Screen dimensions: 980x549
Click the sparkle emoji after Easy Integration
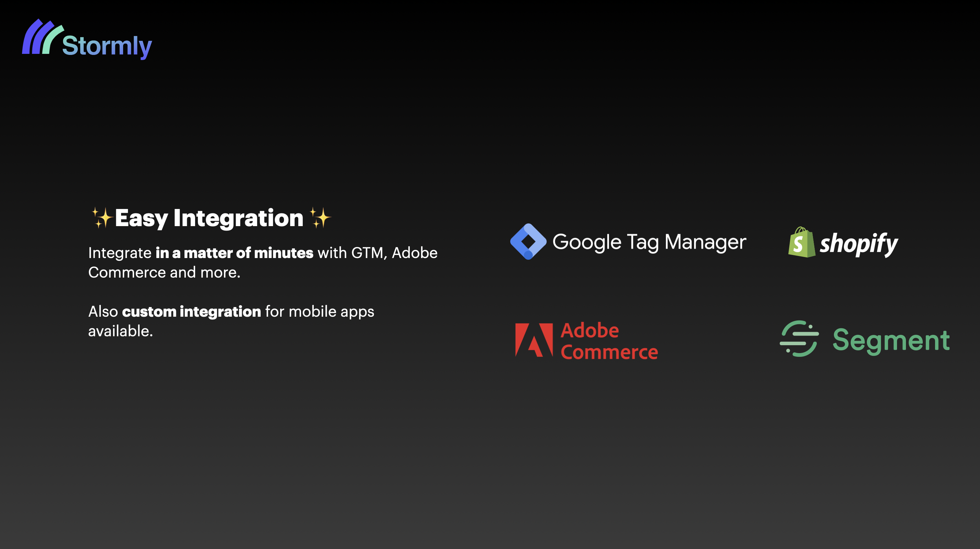coord(320,218)
